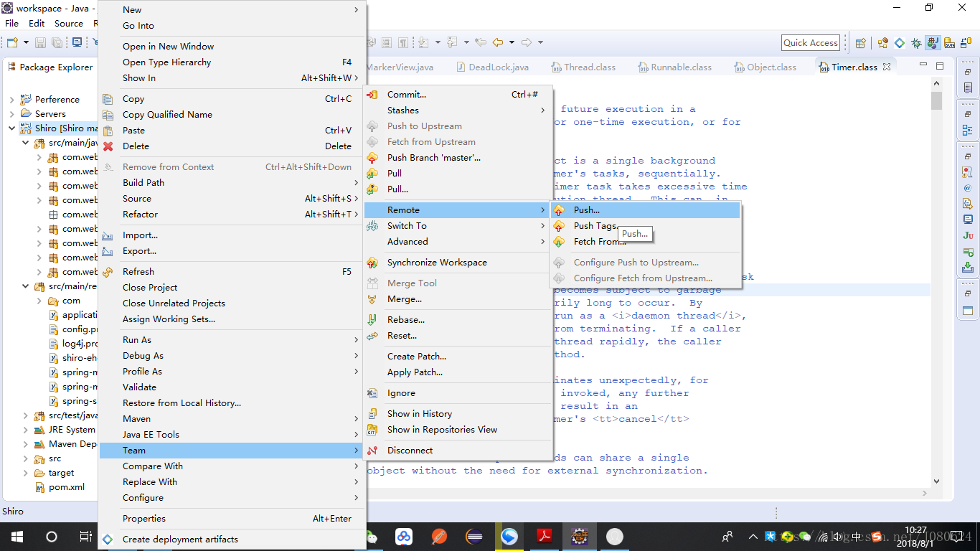Screen dimensions: 980x551
Task: Open the Switch To submenu
Action: 457,226
